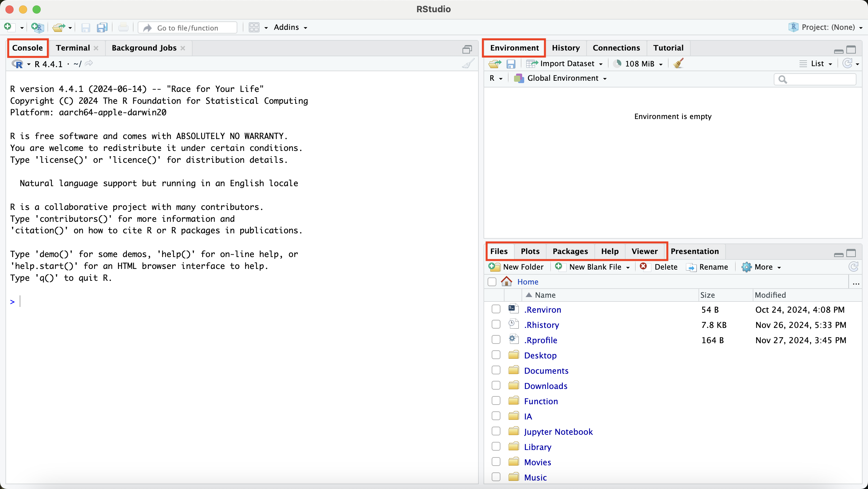Minimize the Environment pane
This screenshot has width=868, height=489.
tap(839, 51)
